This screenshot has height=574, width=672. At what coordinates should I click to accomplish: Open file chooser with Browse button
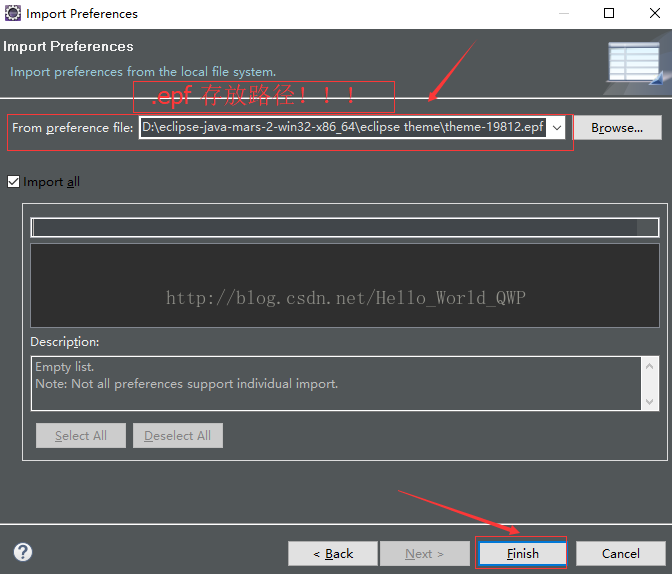coord(618,128)
